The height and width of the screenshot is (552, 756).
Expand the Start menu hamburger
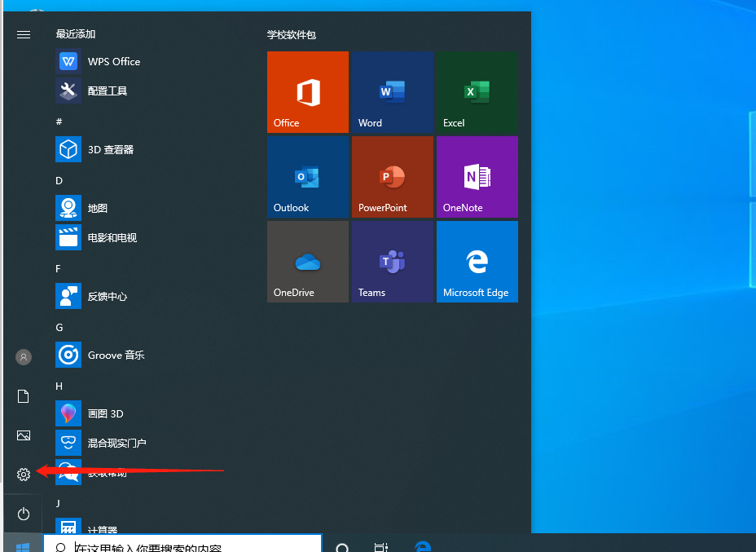[x=23, y=34]
